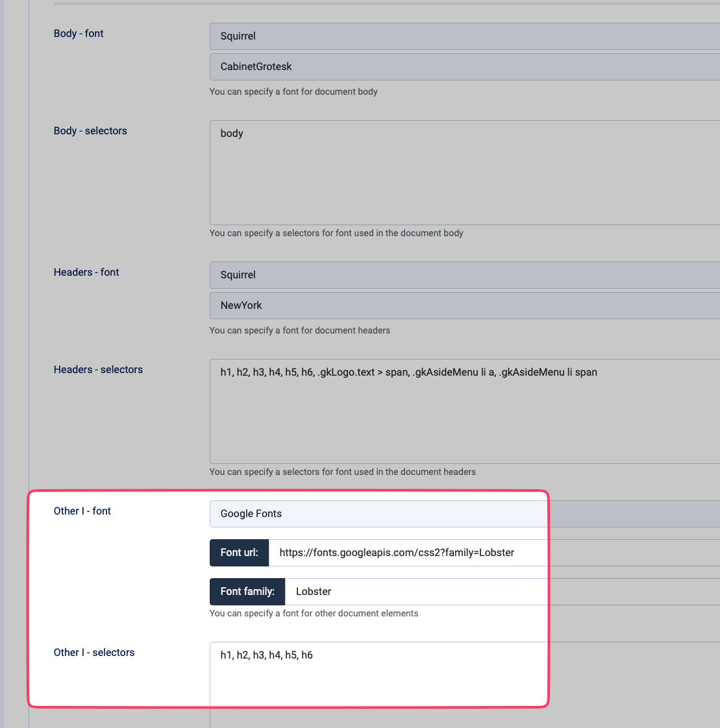The width and height of the screenshot is (720, 728).
Task: Click help text about font for document headers
Action: point(299,330)
